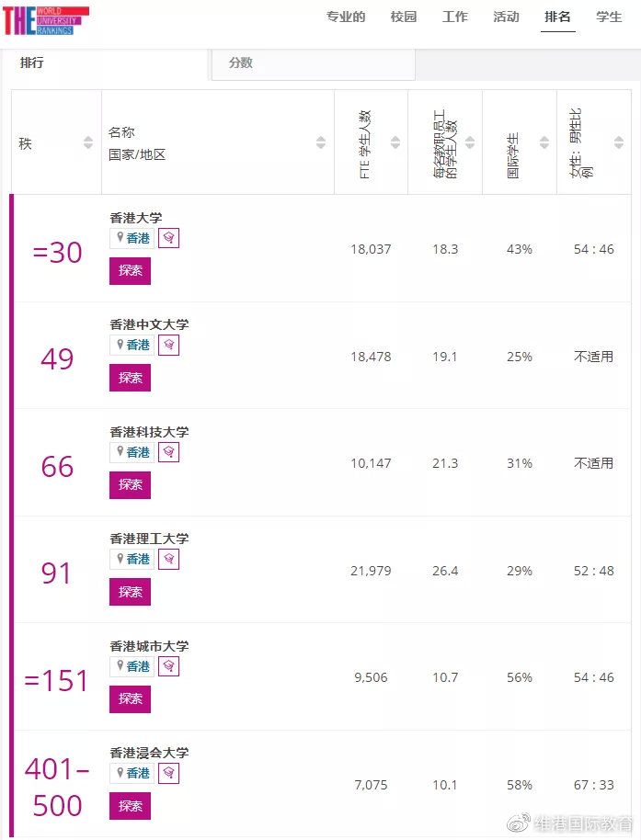The height and width of the screenshot is (840, 641).
Task: Click 香港 location tag under 香港大学
Action: [132, 238]
